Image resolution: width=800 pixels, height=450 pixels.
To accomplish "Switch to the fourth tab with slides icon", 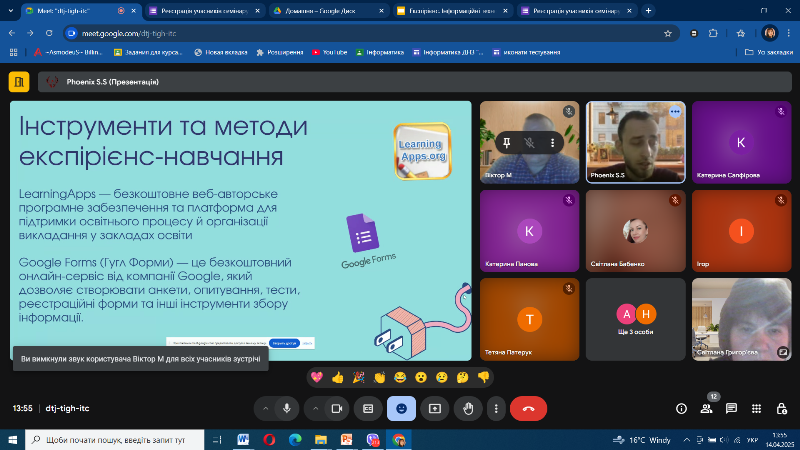I will tap(452, 11).
